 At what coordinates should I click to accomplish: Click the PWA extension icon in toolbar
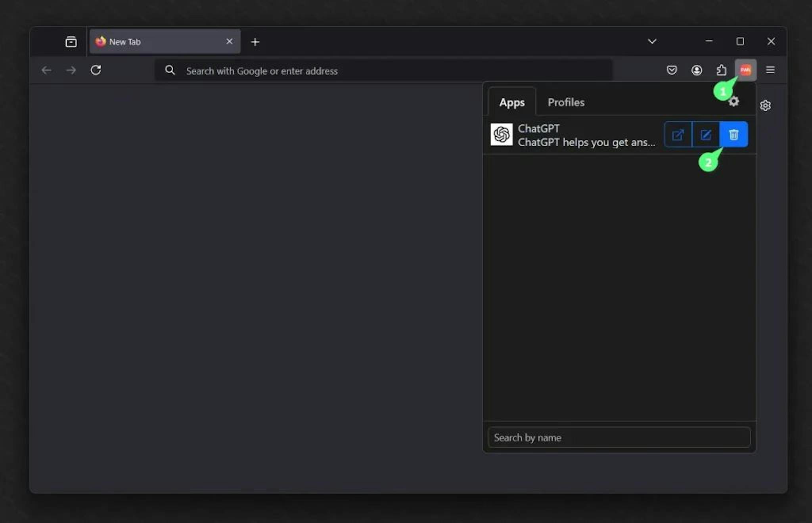coord(746,70)
